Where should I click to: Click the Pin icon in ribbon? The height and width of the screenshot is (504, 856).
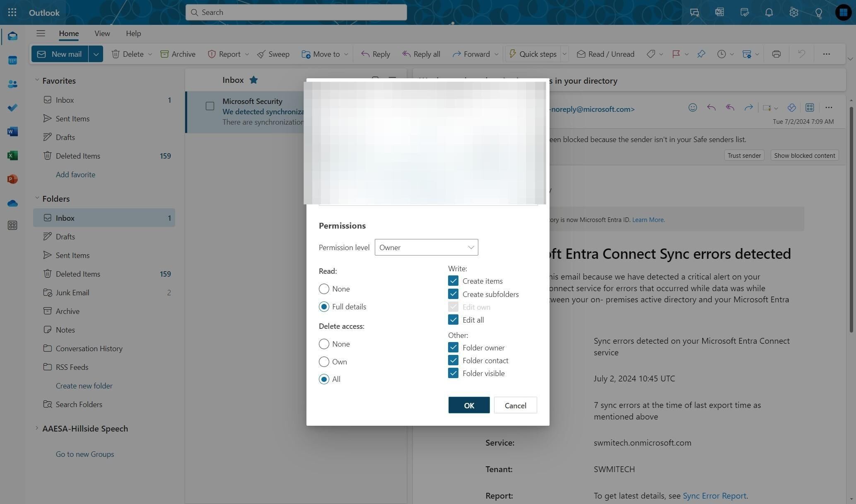[701, 54]
